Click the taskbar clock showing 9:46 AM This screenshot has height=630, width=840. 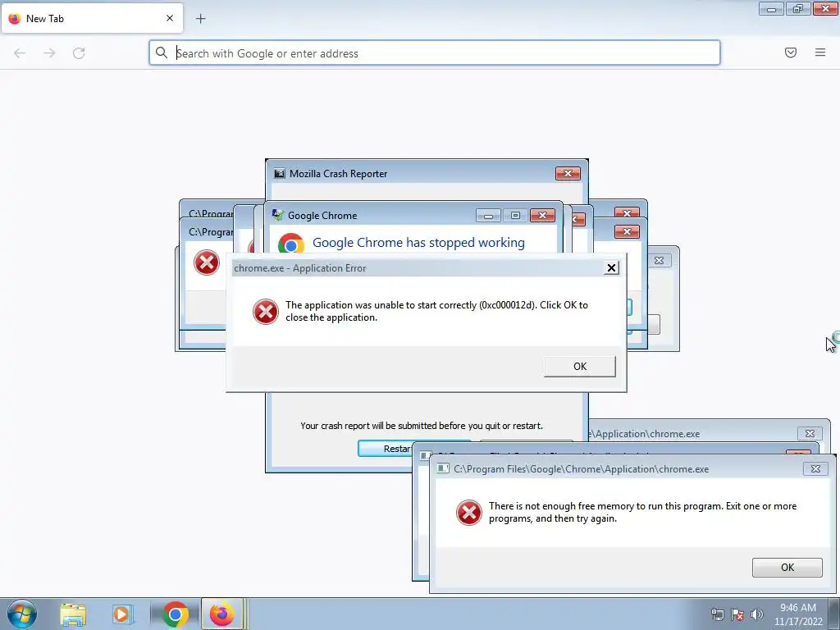798,614
